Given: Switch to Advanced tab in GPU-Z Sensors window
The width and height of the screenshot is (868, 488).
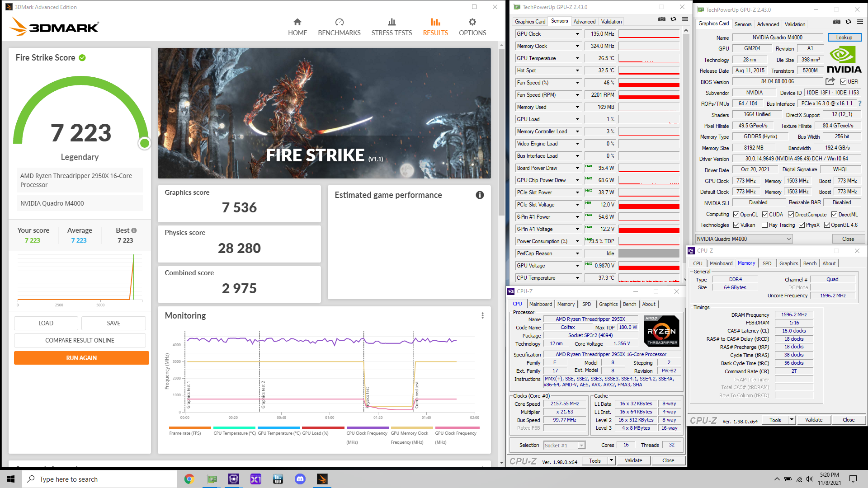Looking at the screenshot, I should pos(585,22).
